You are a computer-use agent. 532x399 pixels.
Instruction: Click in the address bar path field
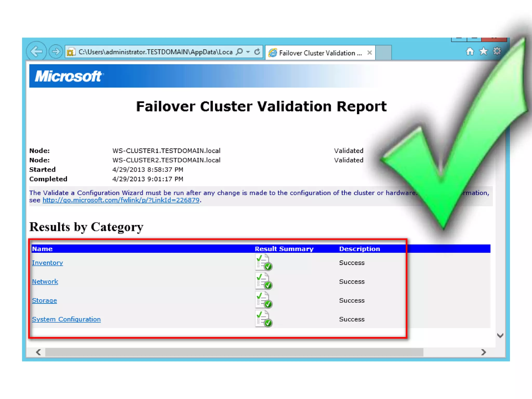[x=155, y=52]
